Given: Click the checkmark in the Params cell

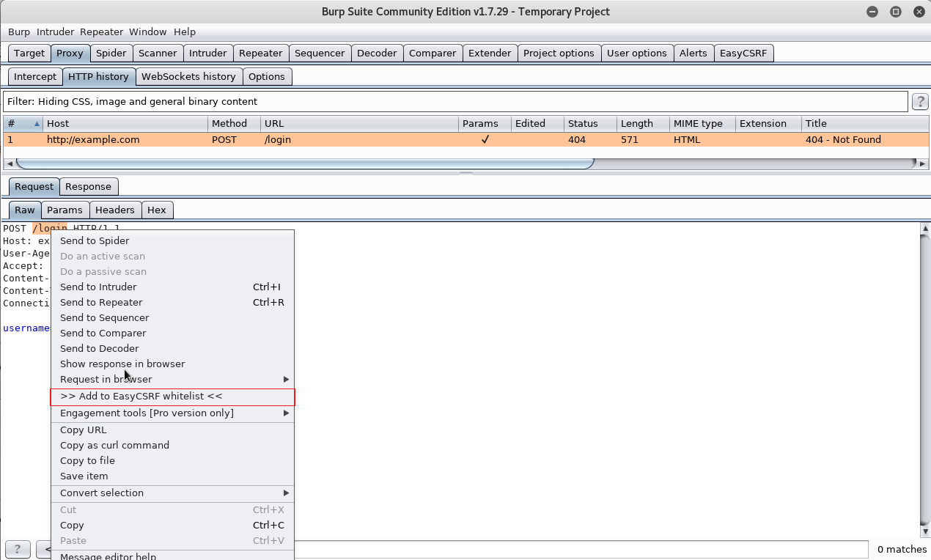Looking at the screenshot, I should (x=485, y=139).
